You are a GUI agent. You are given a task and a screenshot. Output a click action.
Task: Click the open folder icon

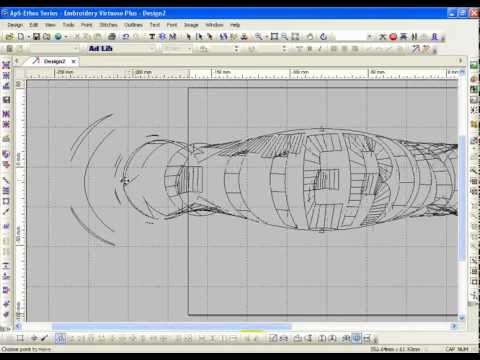point(10,36)
